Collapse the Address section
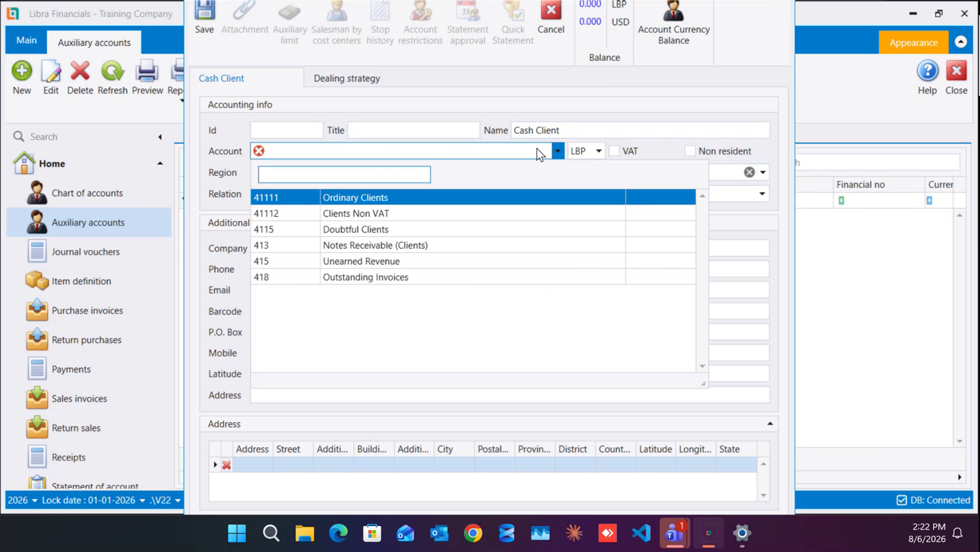The image size is (980, 552). point(770,423)
